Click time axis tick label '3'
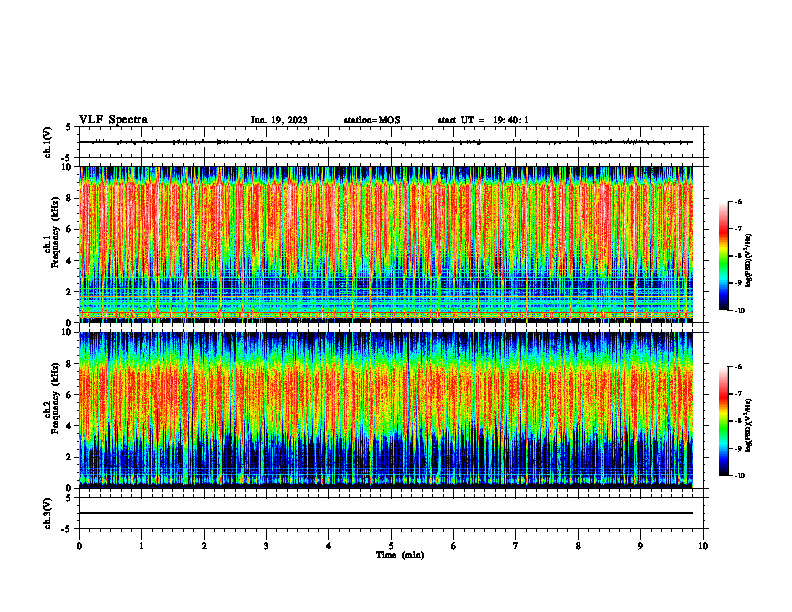 point(266,546)
